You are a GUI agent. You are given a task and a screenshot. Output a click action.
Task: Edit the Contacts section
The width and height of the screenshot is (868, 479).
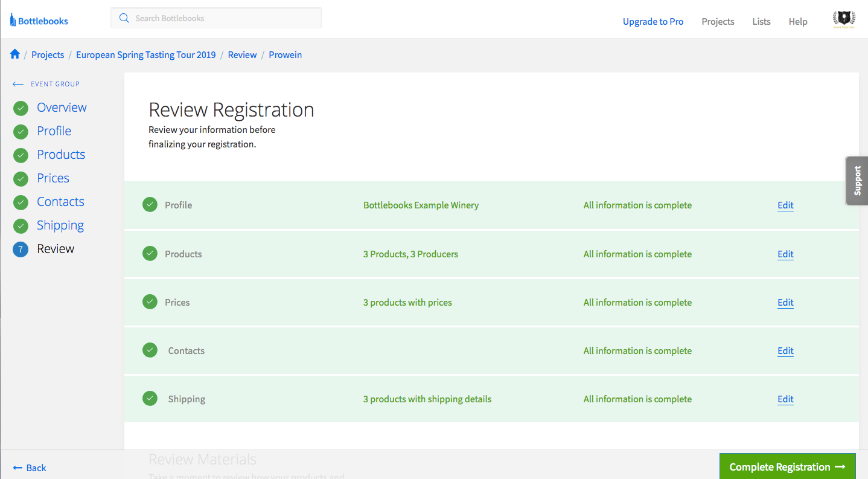[785, 351]
